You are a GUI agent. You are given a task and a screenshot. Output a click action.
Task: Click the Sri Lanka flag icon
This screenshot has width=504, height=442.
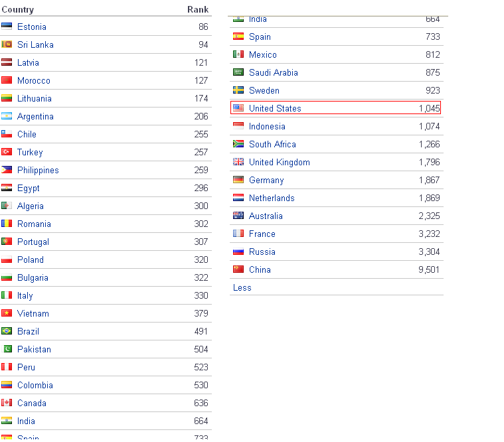click(x=7, y=44)
